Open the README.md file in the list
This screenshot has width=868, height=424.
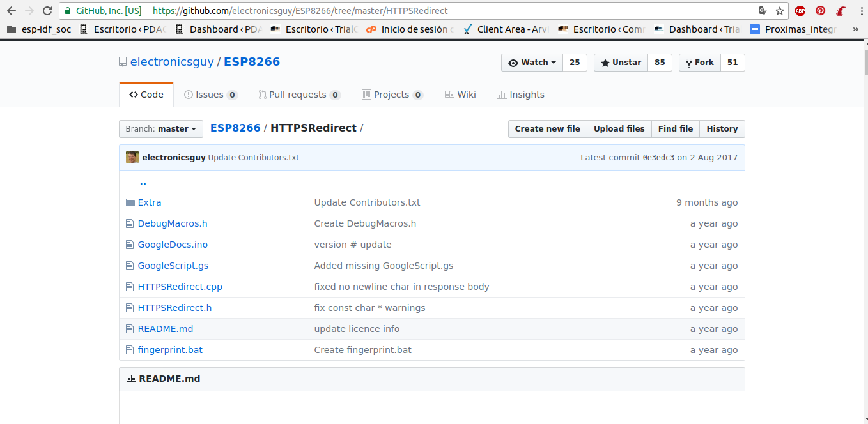tap(166, 329)
